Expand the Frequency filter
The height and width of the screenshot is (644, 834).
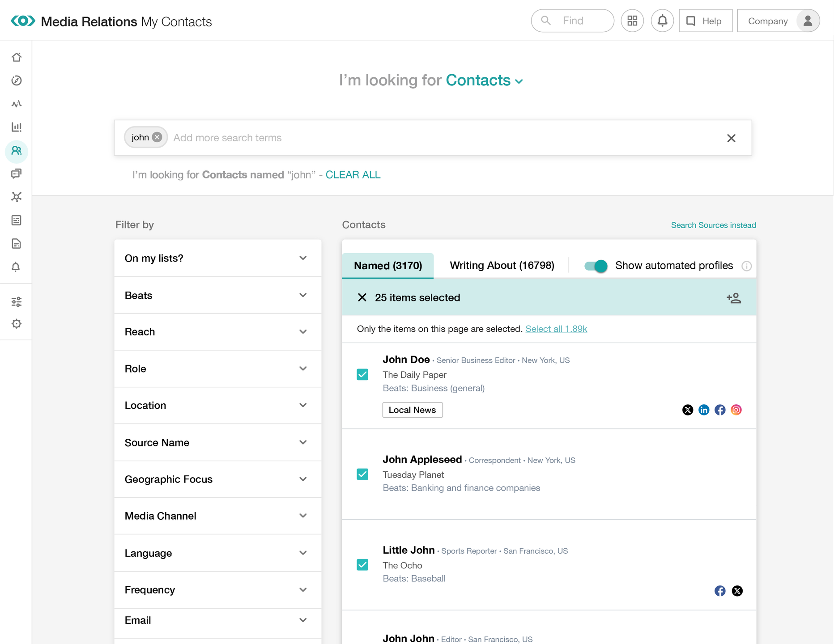point(218,589)
